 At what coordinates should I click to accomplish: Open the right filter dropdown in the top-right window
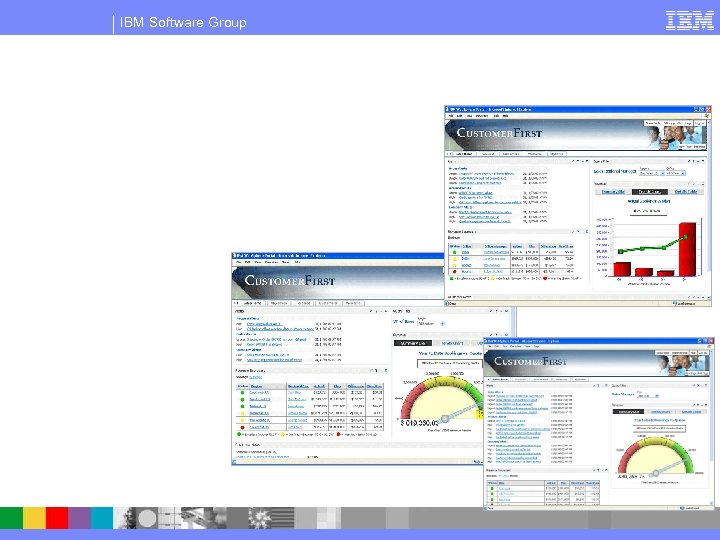pyautogui.click(x=676, y=173)
